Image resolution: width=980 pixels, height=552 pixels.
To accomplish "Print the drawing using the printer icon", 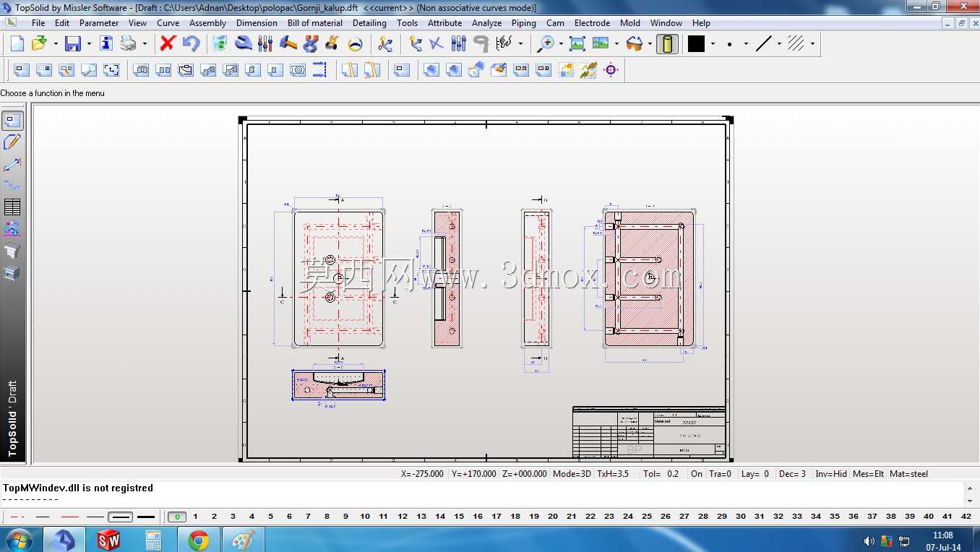I will pos(129,44).
